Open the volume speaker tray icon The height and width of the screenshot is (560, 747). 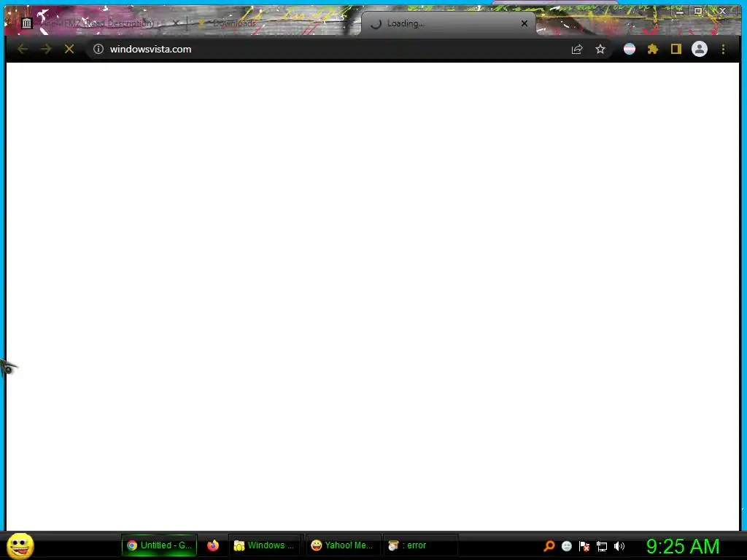click(619, 546)
